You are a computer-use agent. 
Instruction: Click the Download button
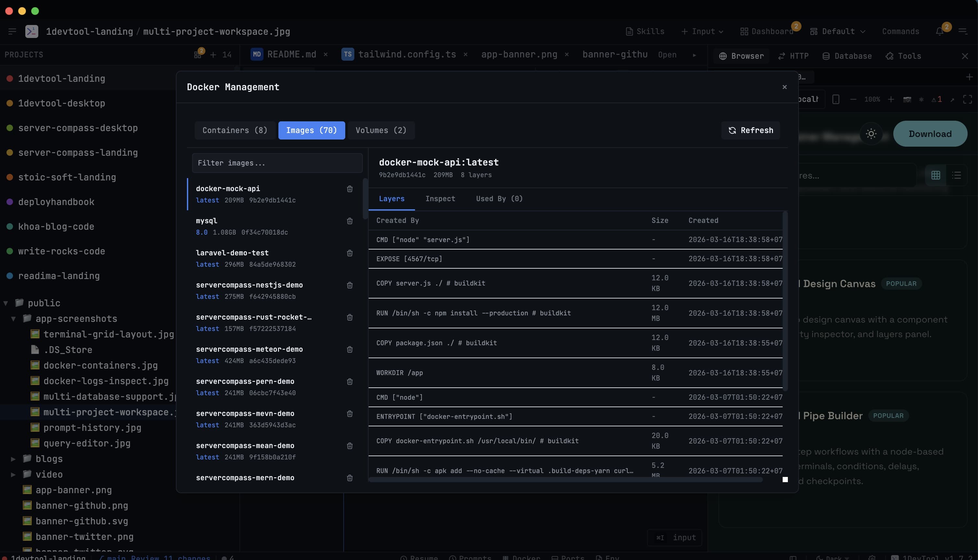click(x=930, y=134)
